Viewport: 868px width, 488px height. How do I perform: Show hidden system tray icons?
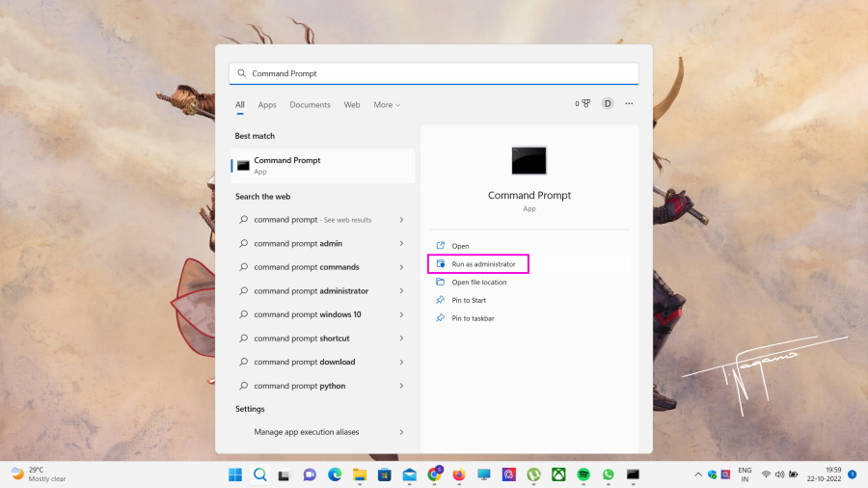698,474
